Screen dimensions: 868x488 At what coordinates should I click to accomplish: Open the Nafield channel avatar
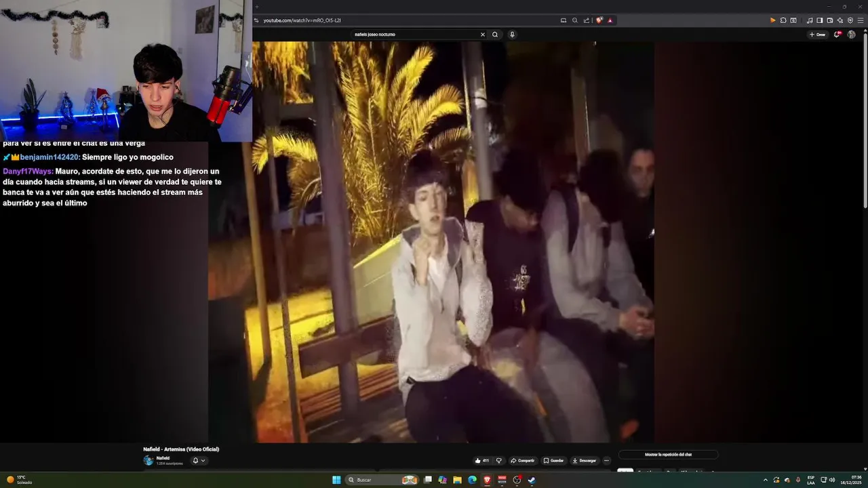pos(149,460)
